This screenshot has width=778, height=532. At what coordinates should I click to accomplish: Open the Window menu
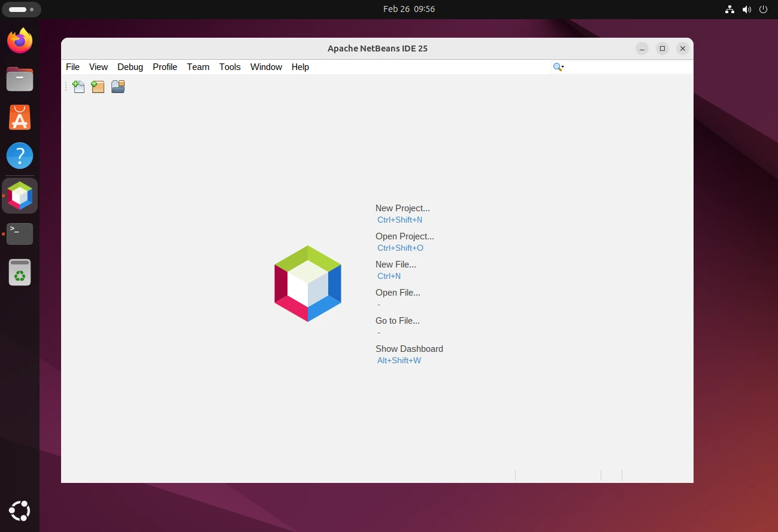tap(266, 67)
